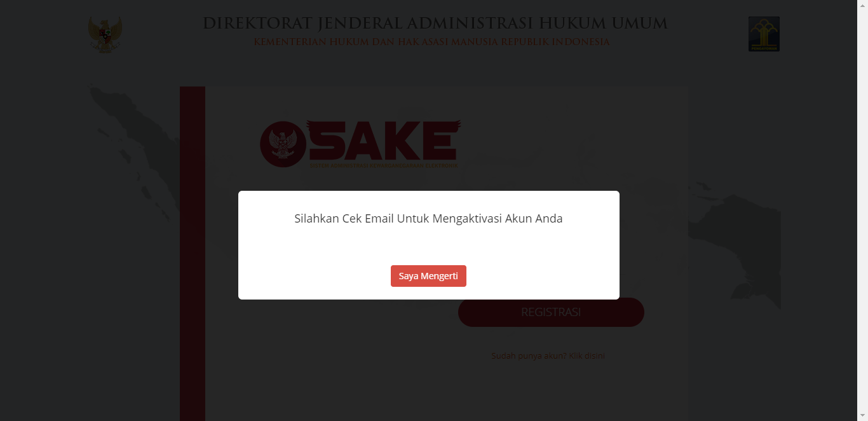Click the scrollbar up arrow
This screenshot has width=868, height=421.
click(862, 5)
